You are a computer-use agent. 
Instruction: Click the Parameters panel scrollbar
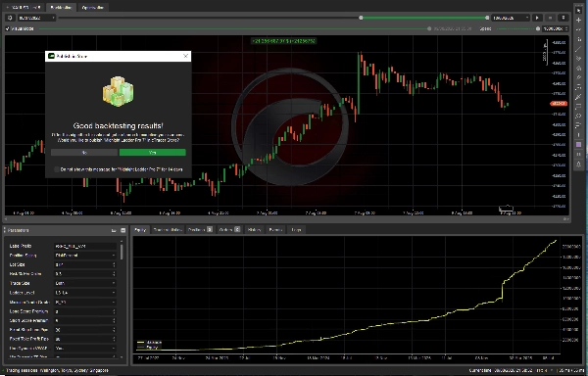[122, 252]
